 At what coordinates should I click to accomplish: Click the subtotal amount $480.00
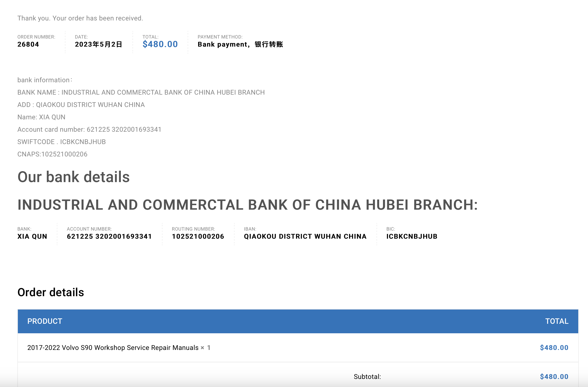coord(554,377)
